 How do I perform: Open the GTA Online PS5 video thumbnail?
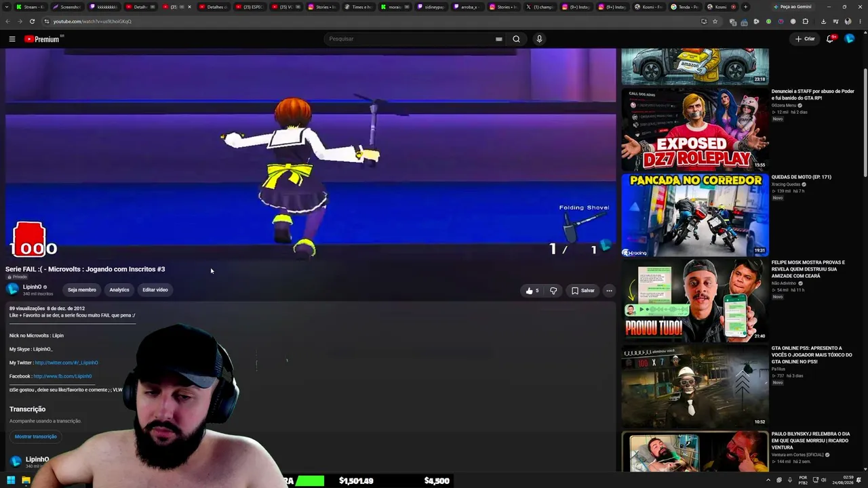tap(695, 386)
